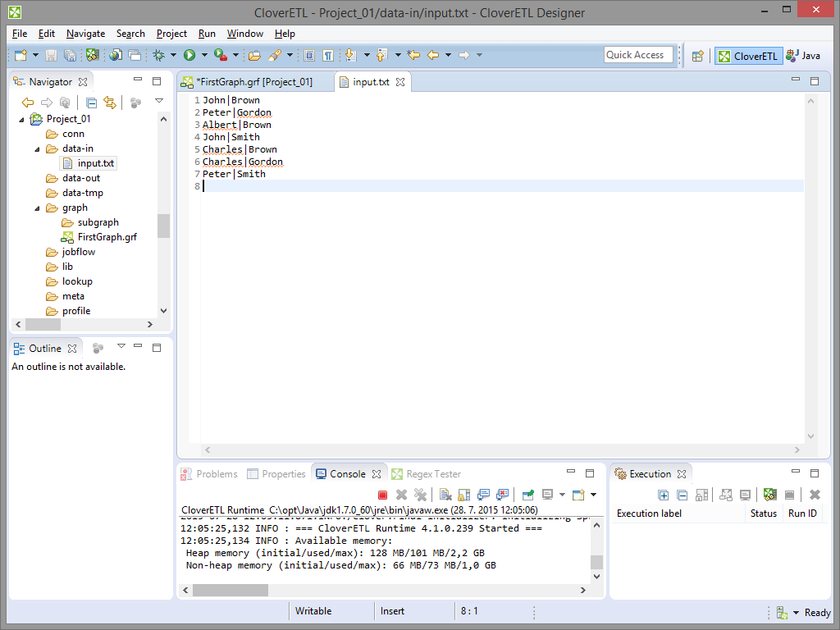
Task: Open the Window menu
Action: [x=244, y=34]
